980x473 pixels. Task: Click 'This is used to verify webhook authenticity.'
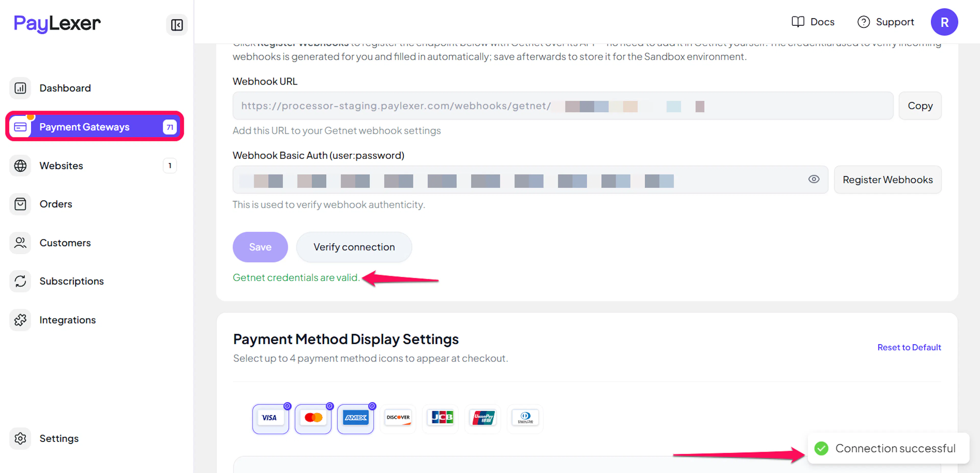329,205
